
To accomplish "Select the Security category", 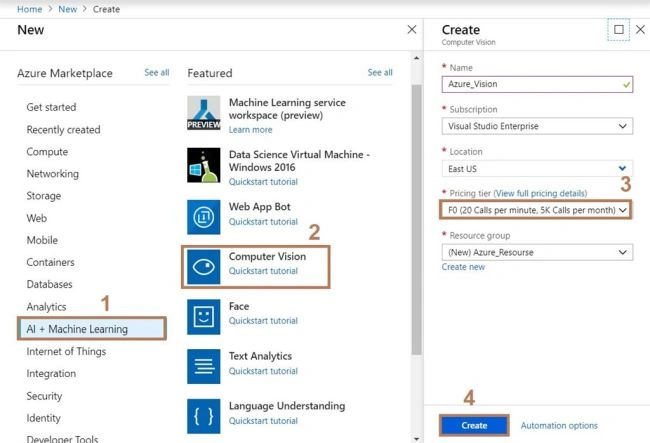I will coord(44,396).
